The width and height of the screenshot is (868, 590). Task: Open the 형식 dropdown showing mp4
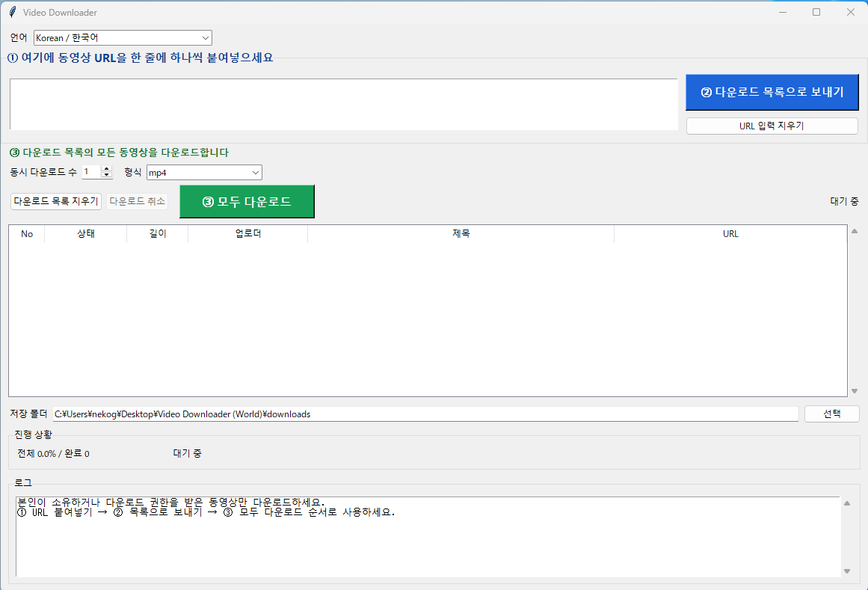tap(204, 173)
